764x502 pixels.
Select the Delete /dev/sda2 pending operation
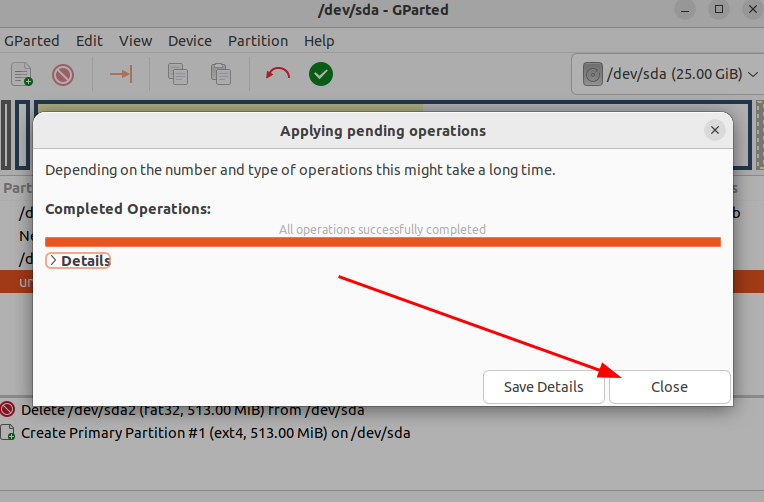(190, 409)
